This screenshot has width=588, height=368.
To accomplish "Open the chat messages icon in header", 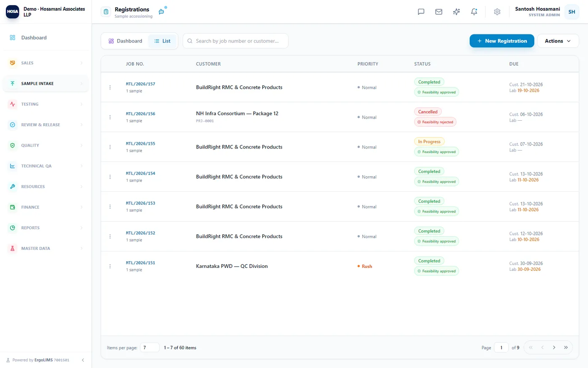I will point(421,12).
